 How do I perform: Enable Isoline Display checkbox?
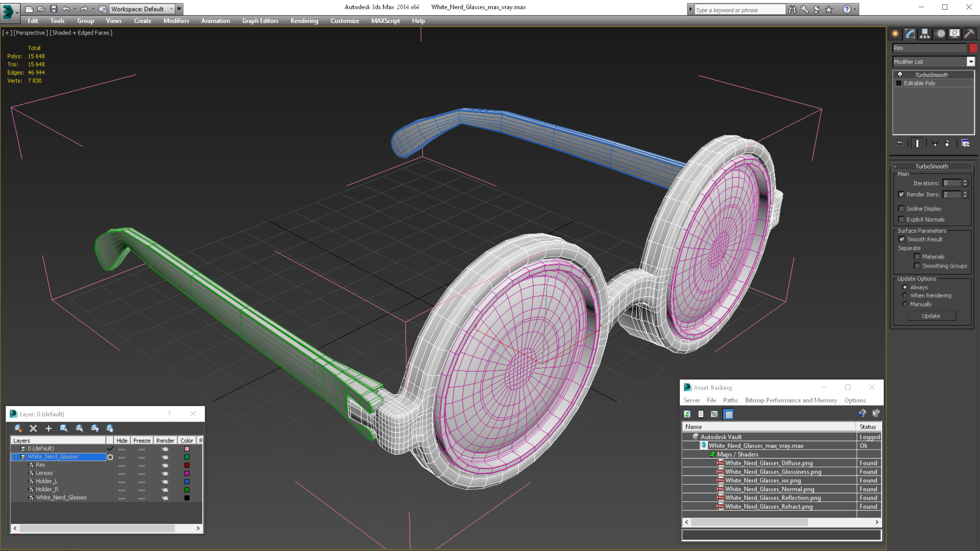pos(901,208)
